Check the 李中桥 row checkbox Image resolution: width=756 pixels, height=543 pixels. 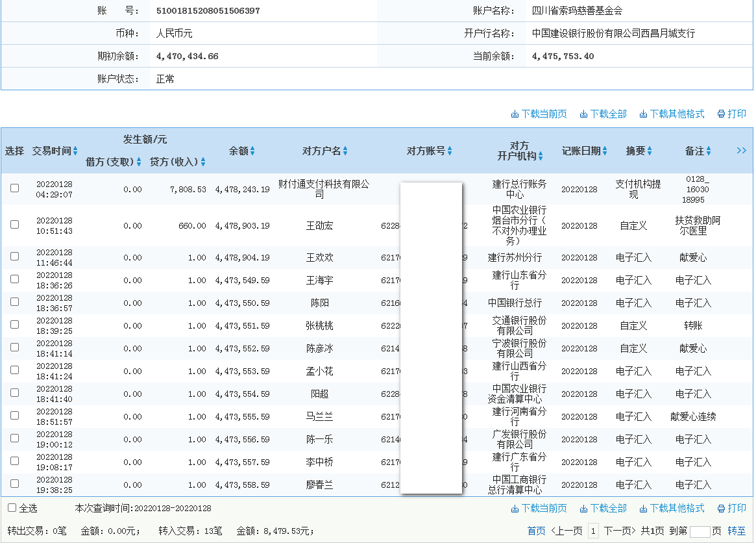(x=15, y=461)
